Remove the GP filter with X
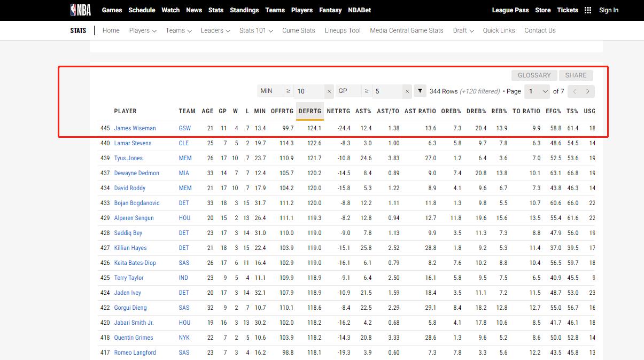644x360 pixels. click(x=407, y=91)
